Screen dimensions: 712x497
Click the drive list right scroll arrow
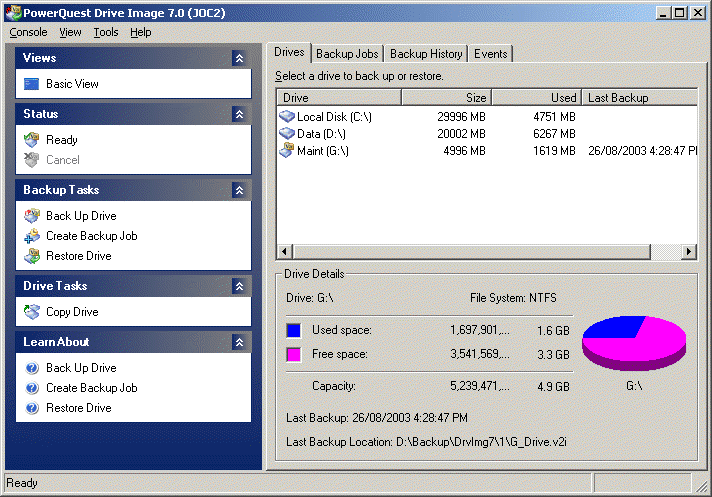click(688, 251)
